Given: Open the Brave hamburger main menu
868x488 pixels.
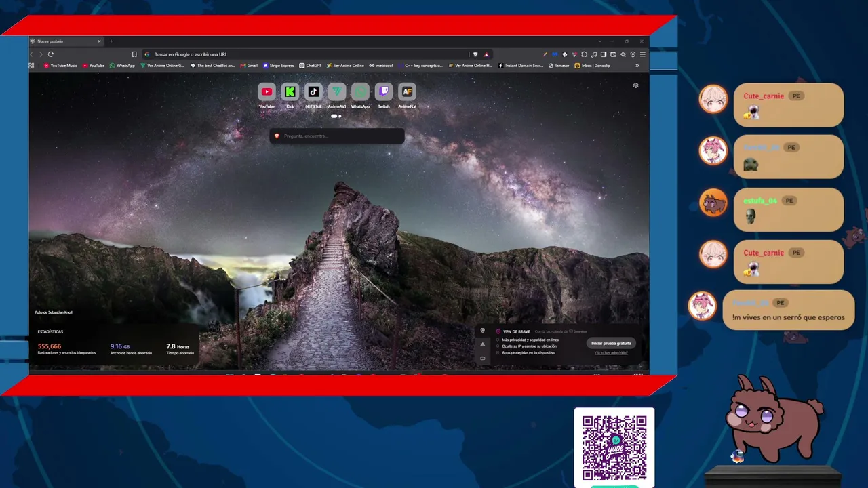Looking at the screenshot, I should (643, 54).
